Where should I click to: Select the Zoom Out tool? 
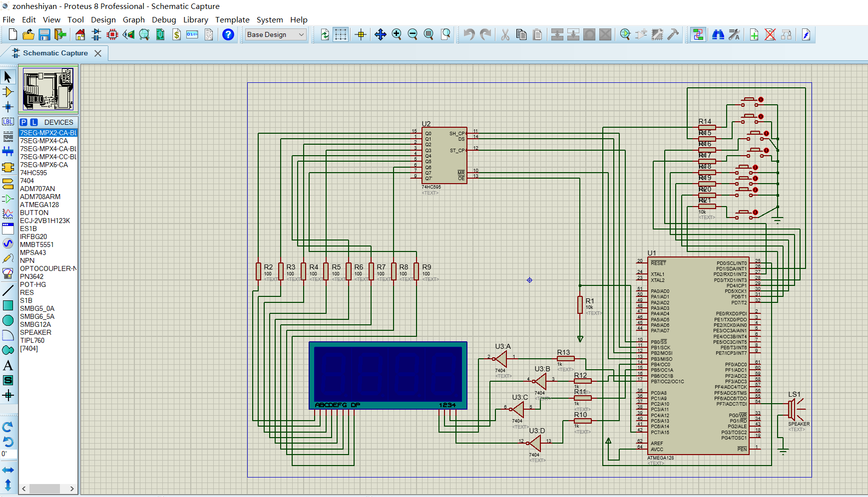tap(413, 34)
